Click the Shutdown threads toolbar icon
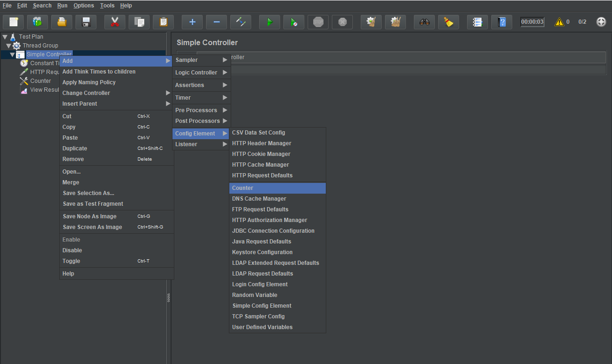 (342, 22)
